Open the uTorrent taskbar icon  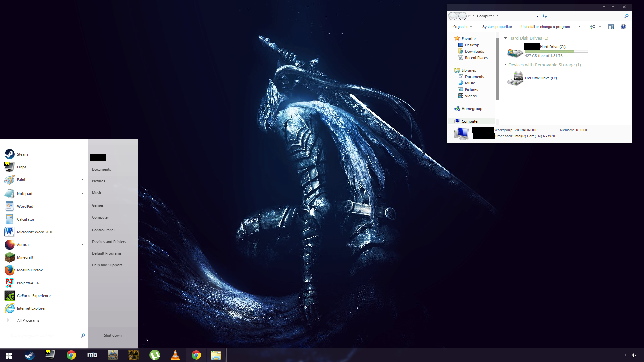coord(155,355)
